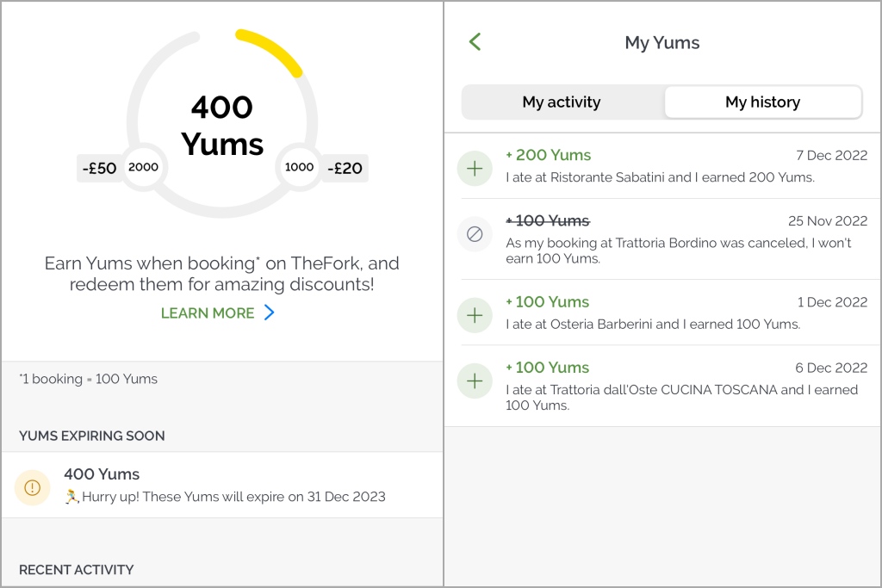The image size is (882, 588).
Task: Open the 7 Dec 2022 +200 Yums entry
Action: [x=662, y=166]
